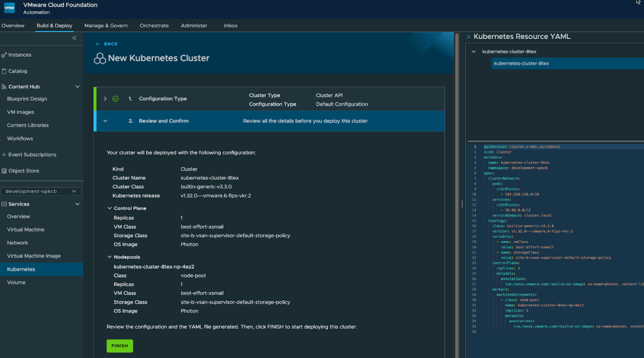The image size is (644, 358).
Task: Click Kubernetes release version value
Action: point(216,196)
